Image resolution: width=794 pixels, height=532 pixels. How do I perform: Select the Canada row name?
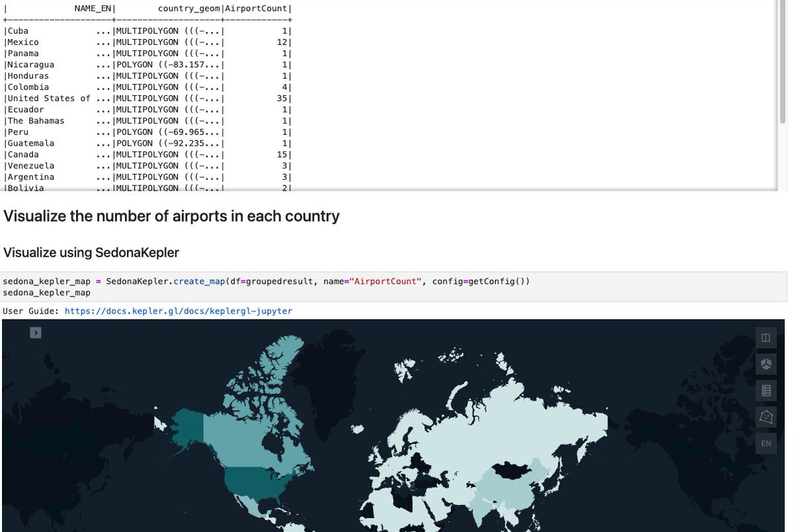(x=23, y=155)
